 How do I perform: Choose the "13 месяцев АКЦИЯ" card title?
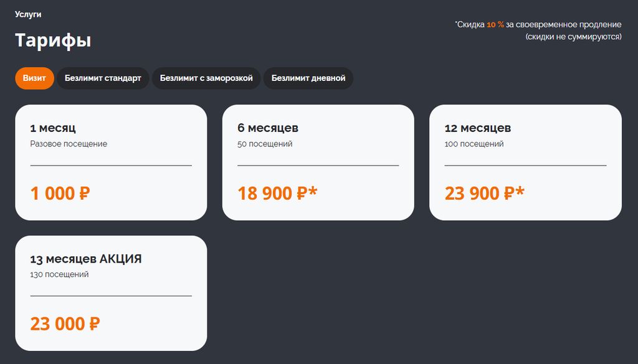click(x=86, y=259)
